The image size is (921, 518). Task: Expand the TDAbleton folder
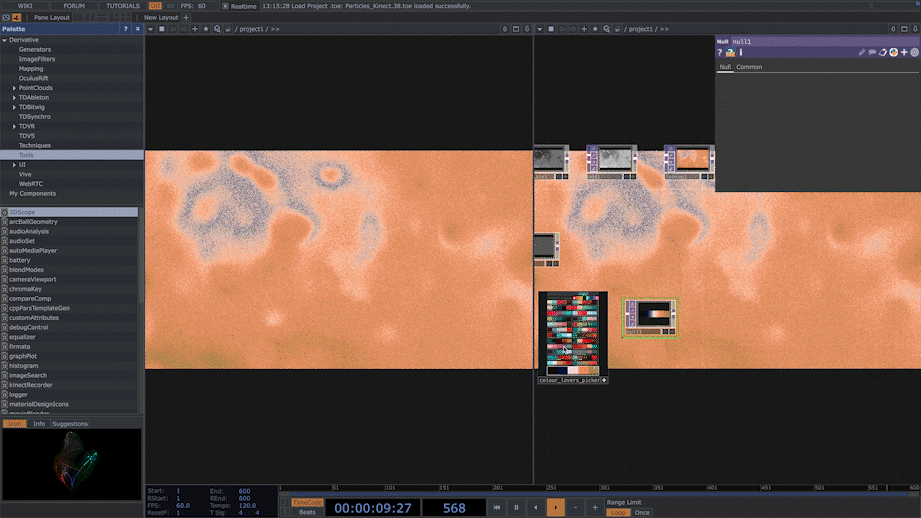pos(14,98)
